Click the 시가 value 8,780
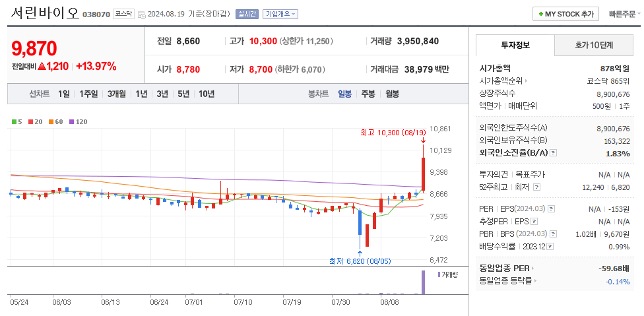The width and height of the screenshot is (644, 316). pyautogui.click(x=188, y=69)
